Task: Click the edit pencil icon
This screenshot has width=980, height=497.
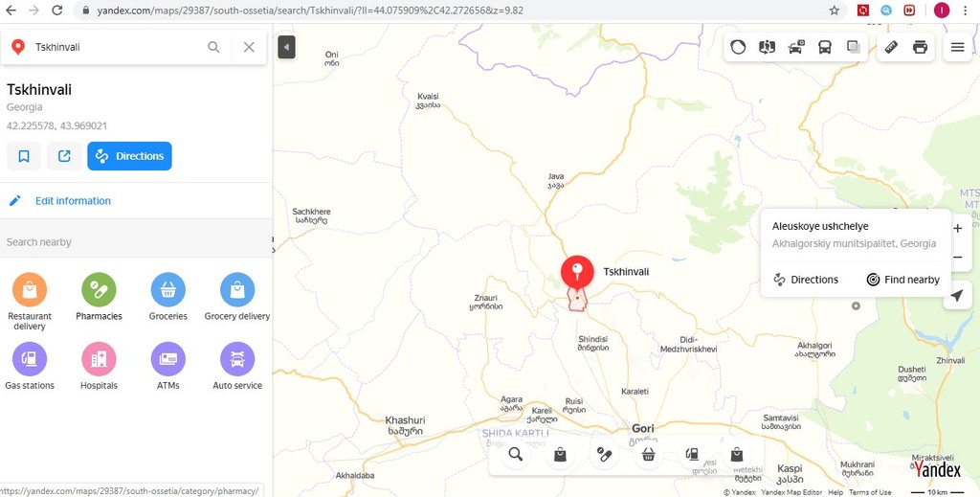Action: [x=15, y=201]
